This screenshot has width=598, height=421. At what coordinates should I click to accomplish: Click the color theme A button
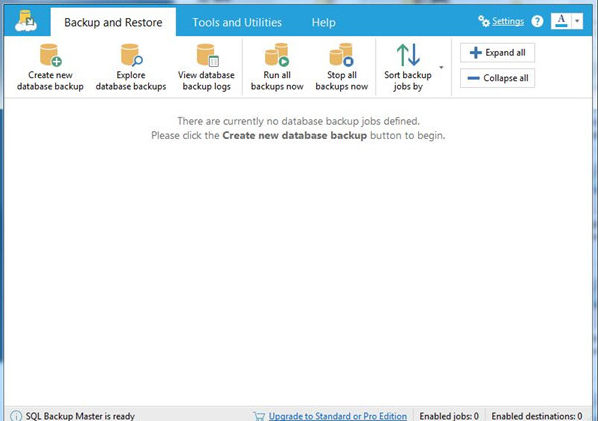point(561,21)
